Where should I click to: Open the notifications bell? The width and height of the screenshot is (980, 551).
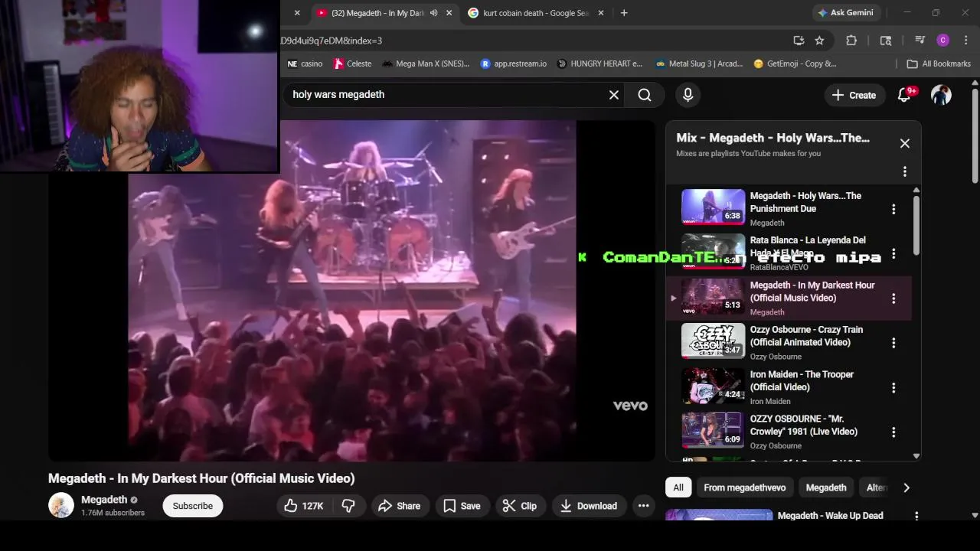pyautogui.click(x=905, y=95)
